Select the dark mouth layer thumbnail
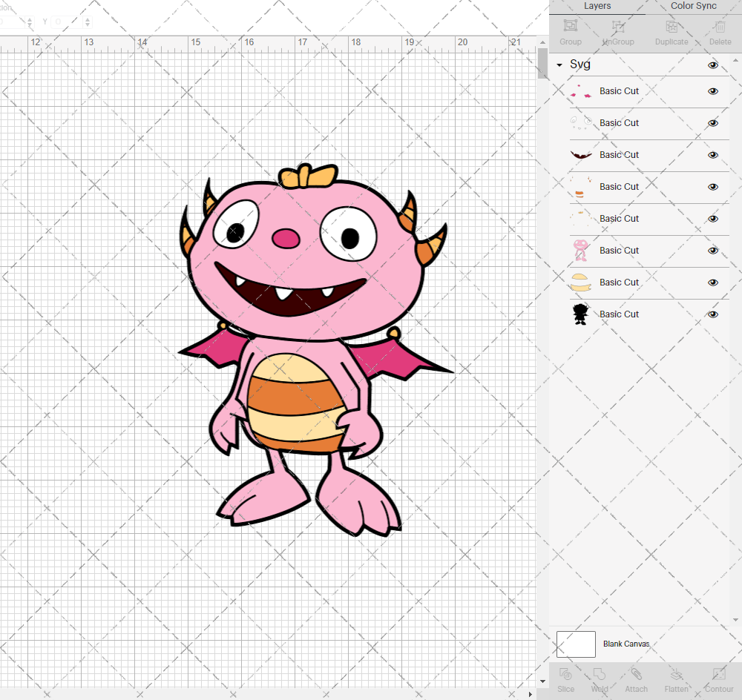 [581, 155]
